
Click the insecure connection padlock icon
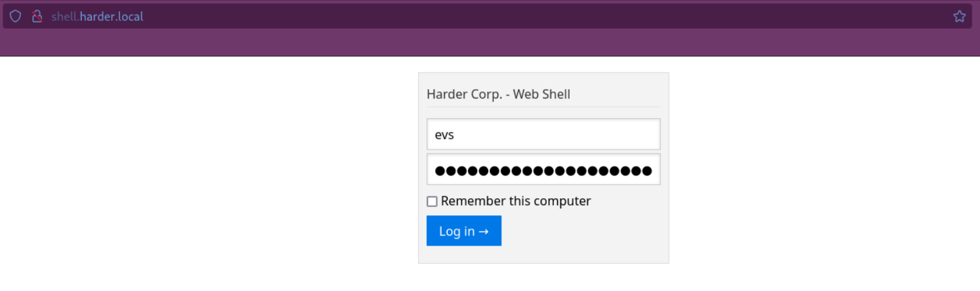[x=37, y=16]
